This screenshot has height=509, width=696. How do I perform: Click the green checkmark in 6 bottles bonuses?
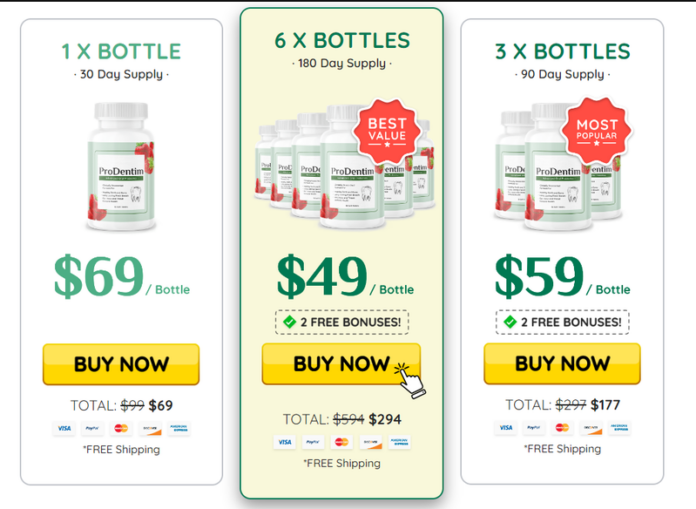coord(289,322)
